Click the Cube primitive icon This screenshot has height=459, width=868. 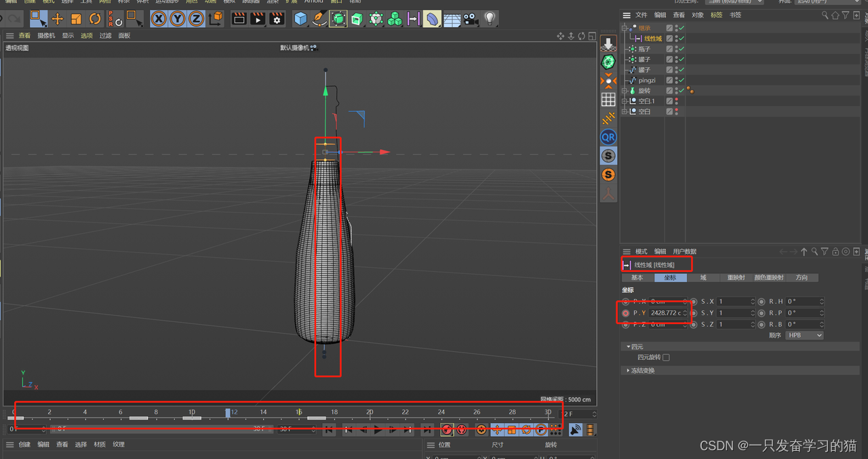tap(301, 19)
